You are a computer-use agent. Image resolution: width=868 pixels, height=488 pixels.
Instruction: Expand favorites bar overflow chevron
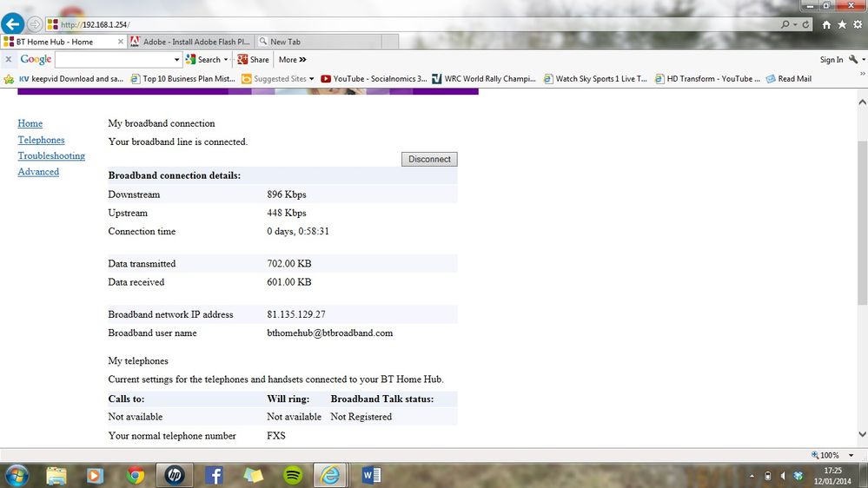tap(863, 74)
